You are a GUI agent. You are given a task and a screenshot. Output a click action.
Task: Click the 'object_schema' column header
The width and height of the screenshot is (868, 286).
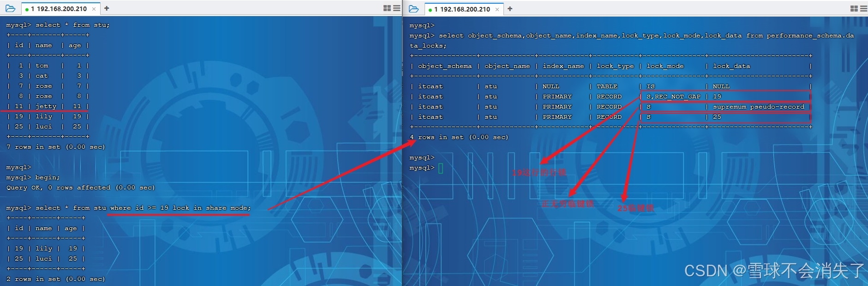point(445,66)
